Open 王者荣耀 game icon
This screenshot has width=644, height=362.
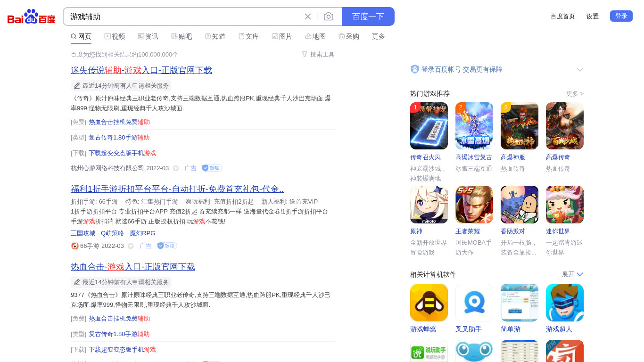point(474,205)
